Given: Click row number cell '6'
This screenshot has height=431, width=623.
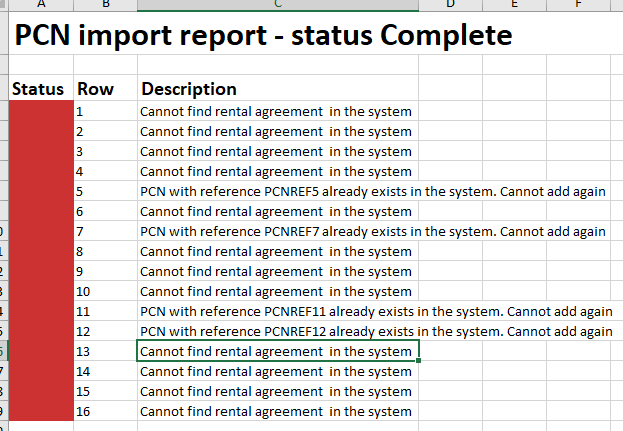Looking at the screenshot, I should coord(105,211).
